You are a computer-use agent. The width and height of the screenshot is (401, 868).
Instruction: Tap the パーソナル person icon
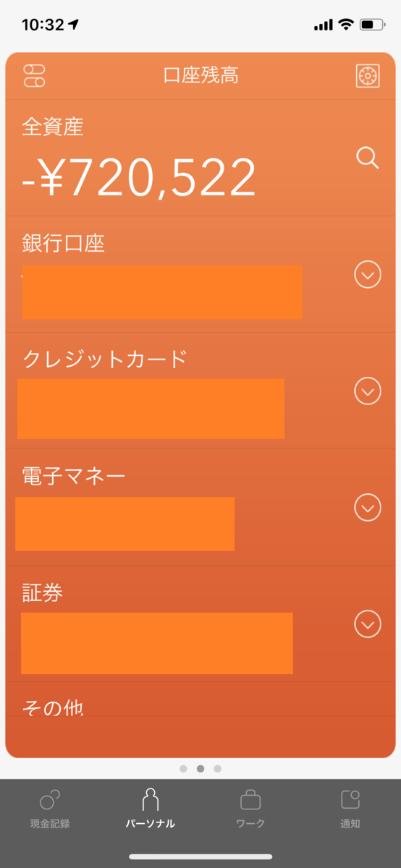(151, 799)
